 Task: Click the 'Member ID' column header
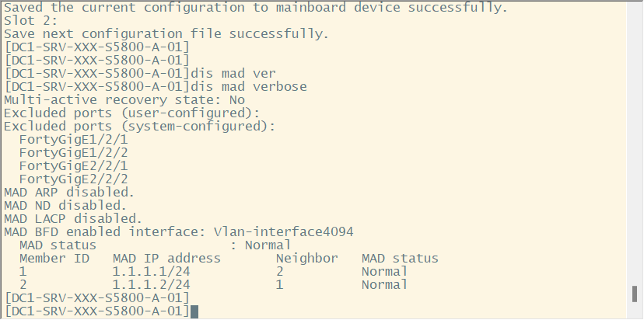tap(54, 258)
